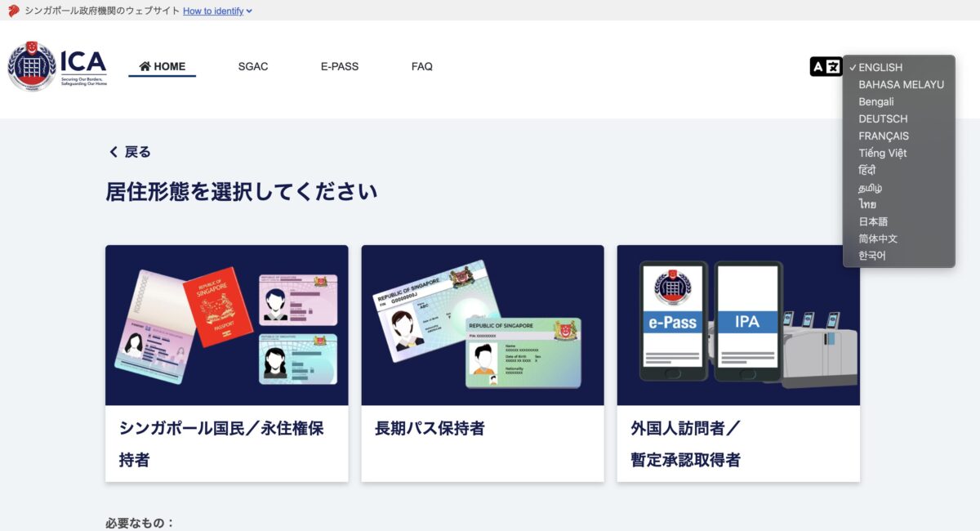
Task: Go back with 戻る link
Action: (x=130, y=152)
